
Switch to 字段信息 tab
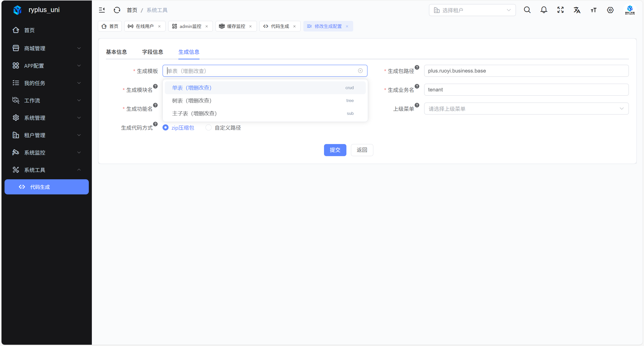[152, 52]
